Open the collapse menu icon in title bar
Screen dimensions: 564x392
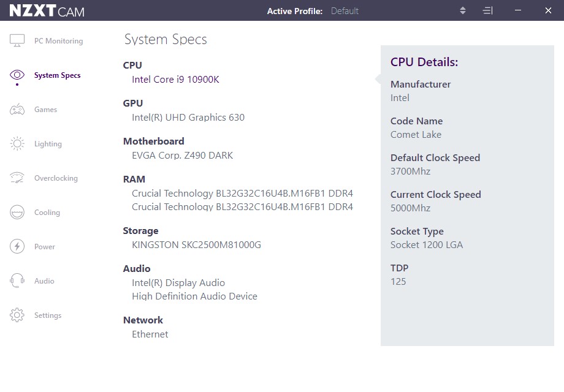tap(487, 11)
